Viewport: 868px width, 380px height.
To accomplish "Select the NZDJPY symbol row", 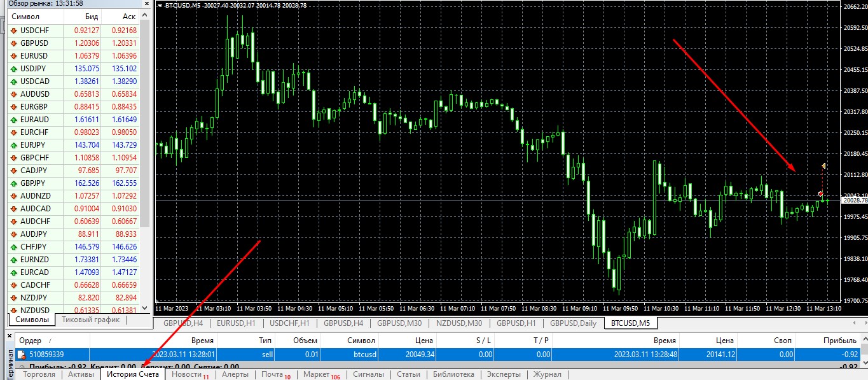I will (75, 297).
